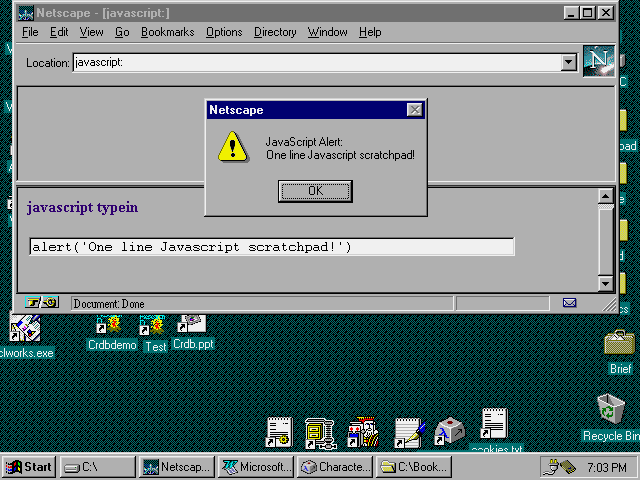This screenshot has width=640, height=480.
Task: Open the Options menu
Action: click(x=224, y=32)
